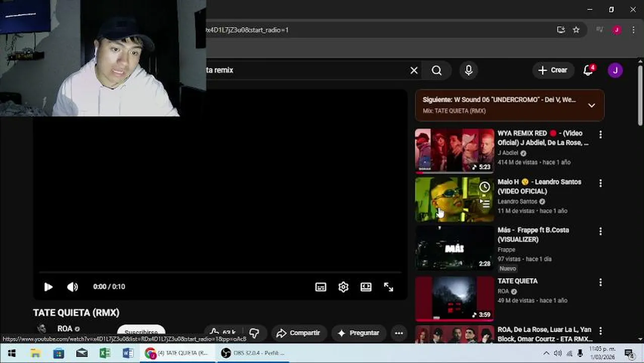The image size is (644, 363).
Task: Bookmark this page with the star icon
Action: coord(576,30)
